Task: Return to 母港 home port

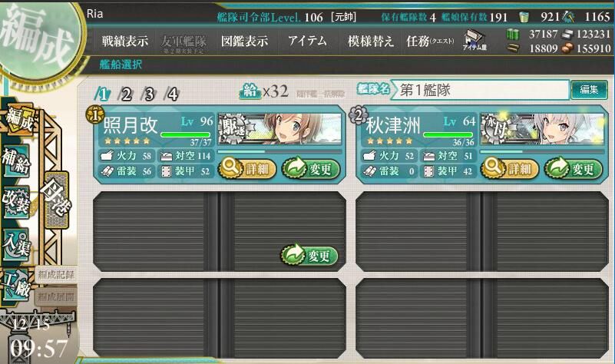Action: pos(57,200)
